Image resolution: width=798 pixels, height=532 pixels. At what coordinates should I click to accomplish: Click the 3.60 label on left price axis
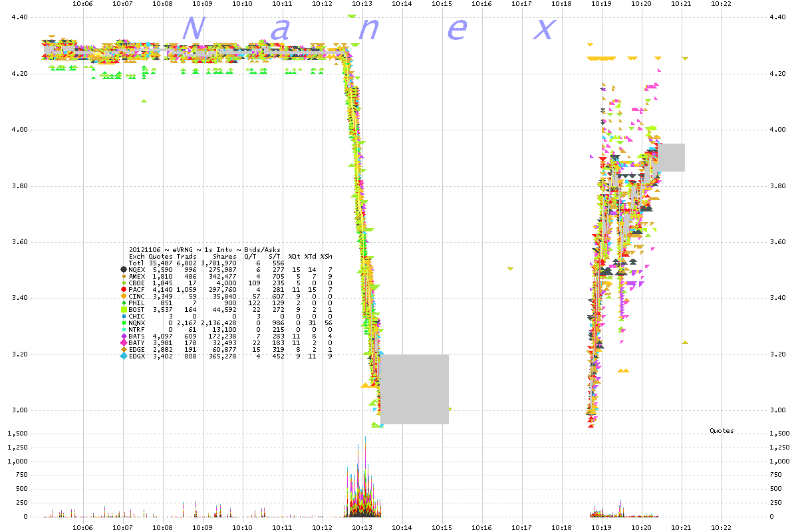(x=21, y=242)
